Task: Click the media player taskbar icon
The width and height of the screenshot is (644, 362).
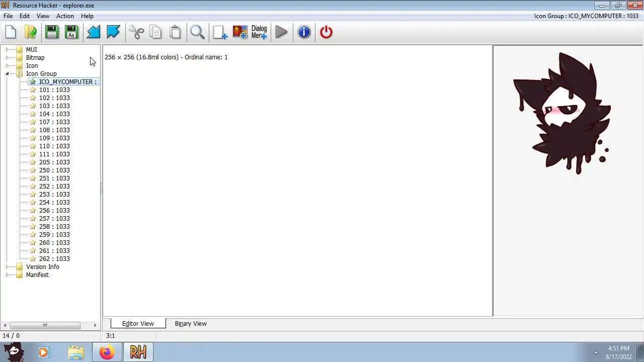Action: coord(43,352)
